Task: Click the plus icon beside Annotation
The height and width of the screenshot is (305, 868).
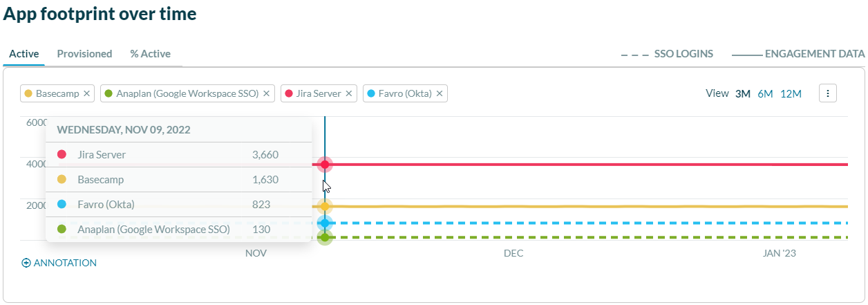Action: coord(27,263)
